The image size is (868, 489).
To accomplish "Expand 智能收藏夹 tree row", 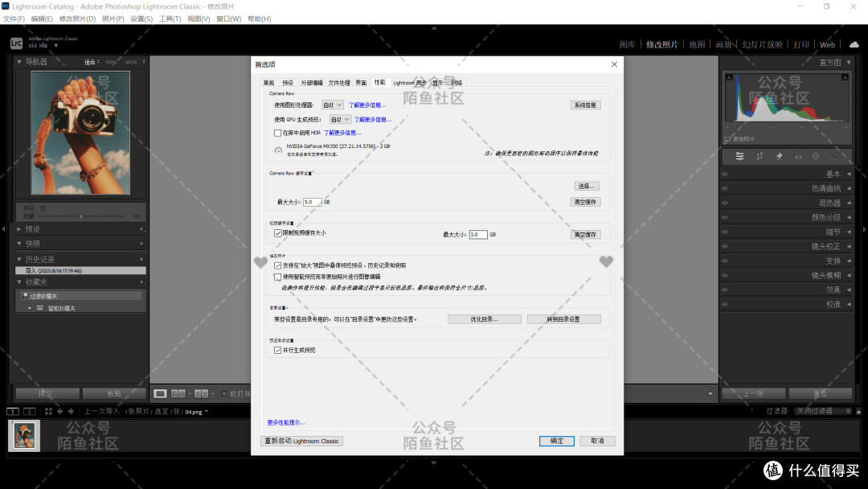I will [30, 309].
